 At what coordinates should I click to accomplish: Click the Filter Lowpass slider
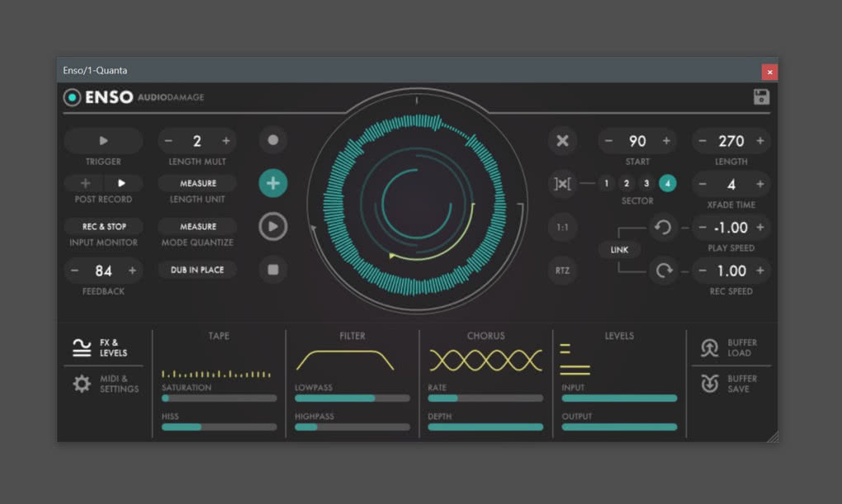[x=352, y=398]
